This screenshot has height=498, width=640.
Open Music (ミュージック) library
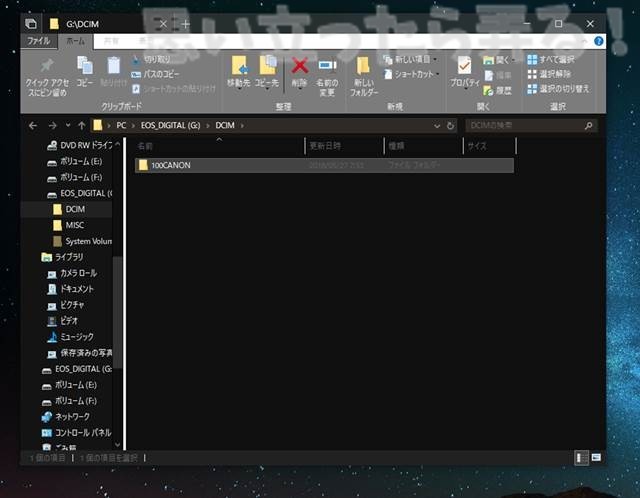70,337
